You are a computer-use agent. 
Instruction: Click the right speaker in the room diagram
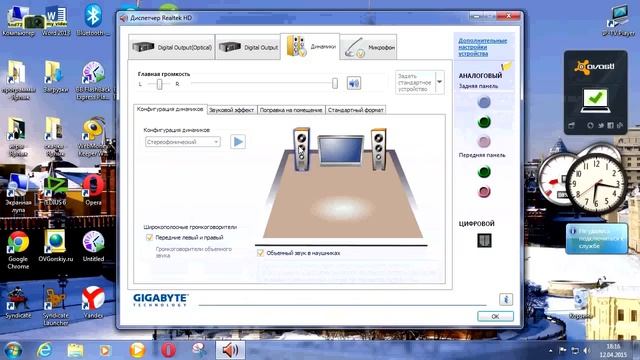(378, 149)
